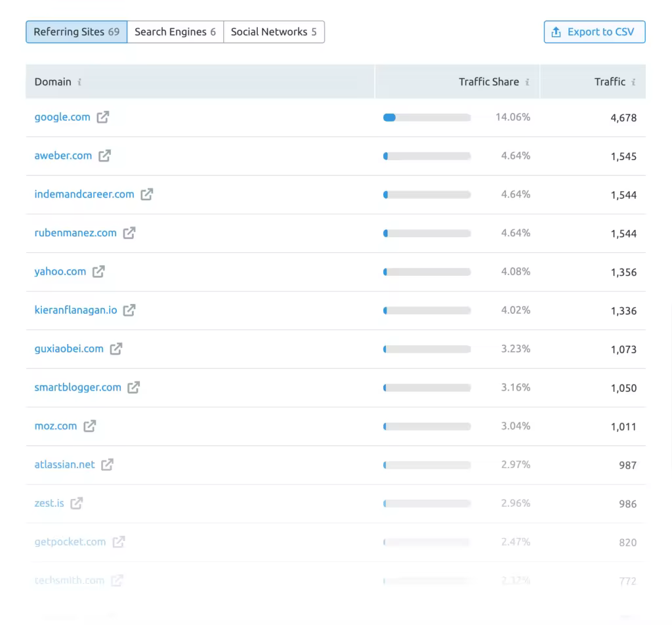
Task: Click the yahoo.com traffic share bar
Action: [427, 272]
